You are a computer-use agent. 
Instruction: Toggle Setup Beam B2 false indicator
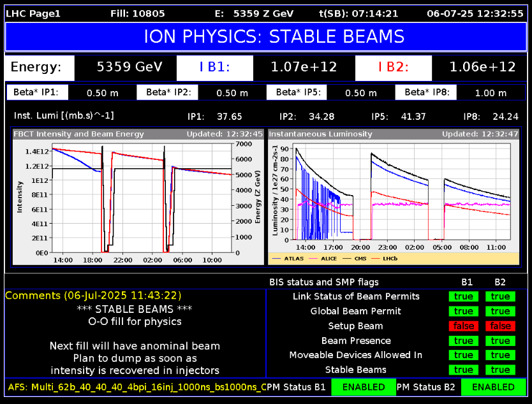coord(501,326)
